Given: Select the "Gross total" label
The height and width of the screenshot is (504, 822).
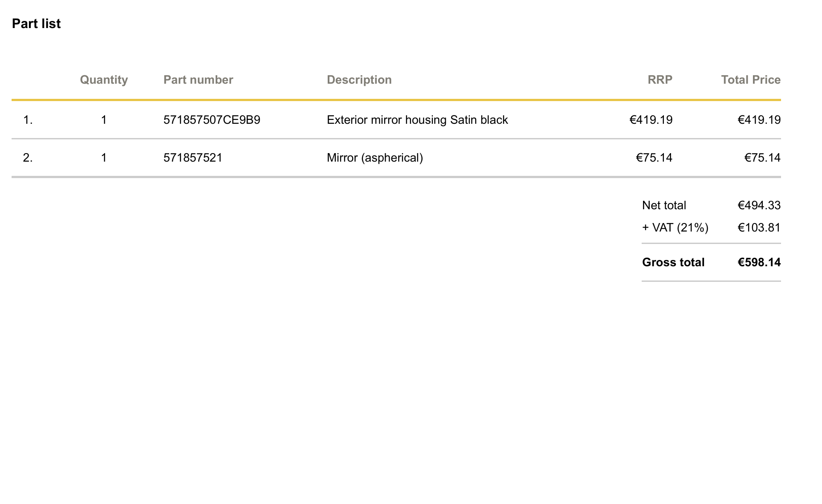Looking at the screenshot, I should 673,262.
